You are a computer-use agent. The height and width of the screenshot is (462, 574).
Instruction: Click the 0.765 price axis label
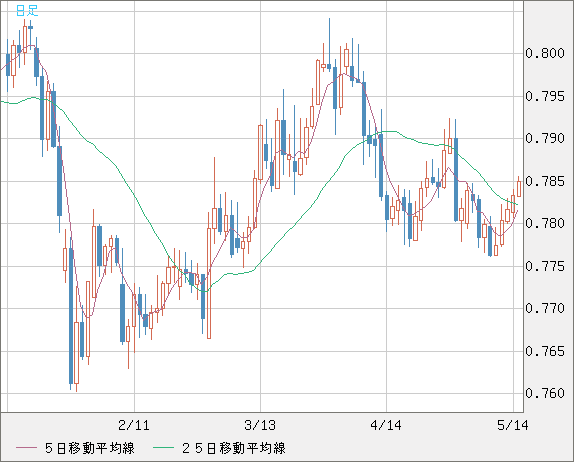coord(545,351)
